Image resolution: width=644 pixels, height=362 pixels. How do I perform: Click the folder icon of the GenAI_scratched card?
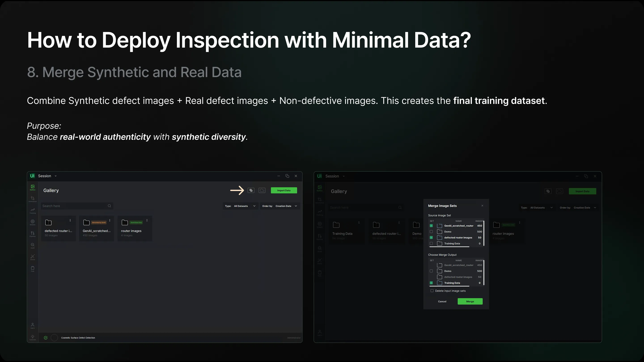(x=86, y=222)
